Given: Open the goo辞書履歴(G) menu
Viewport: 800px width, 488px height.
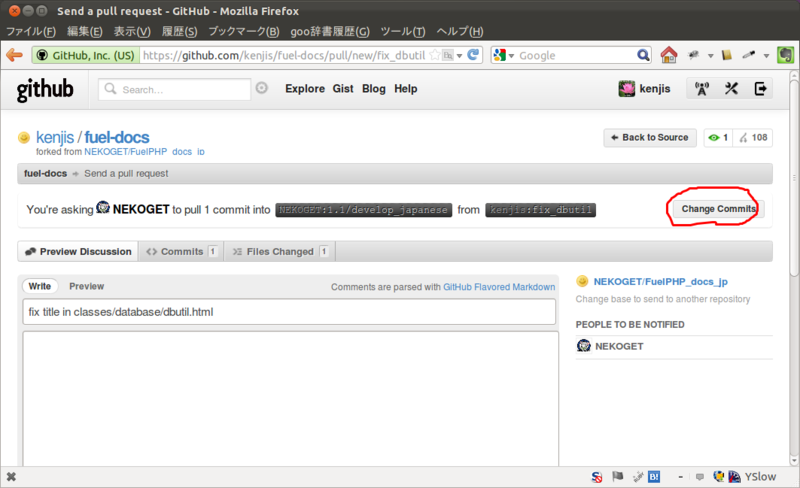Looking at the screenshot, I should point(330,32).
